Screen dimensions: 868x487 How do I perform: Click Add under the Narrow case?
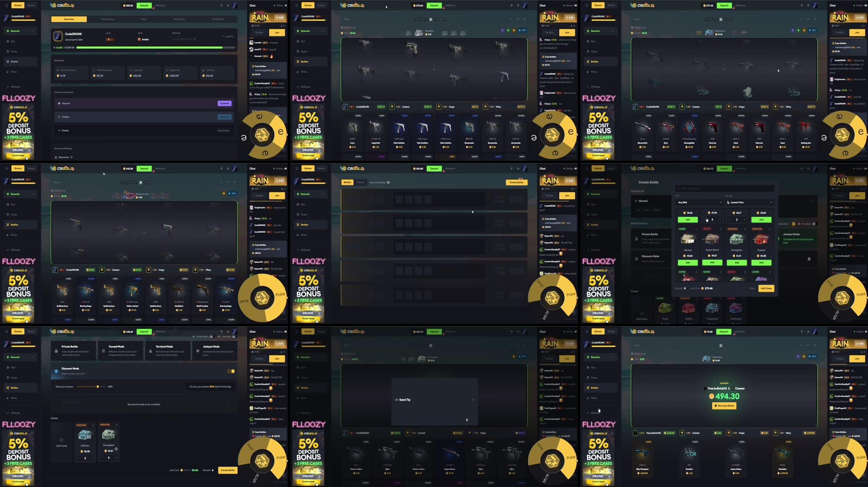(x=688, y=263)
